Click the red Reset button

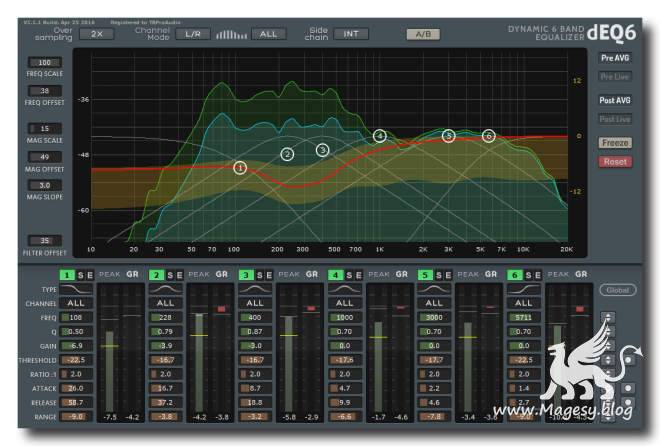tap(615, 162)
